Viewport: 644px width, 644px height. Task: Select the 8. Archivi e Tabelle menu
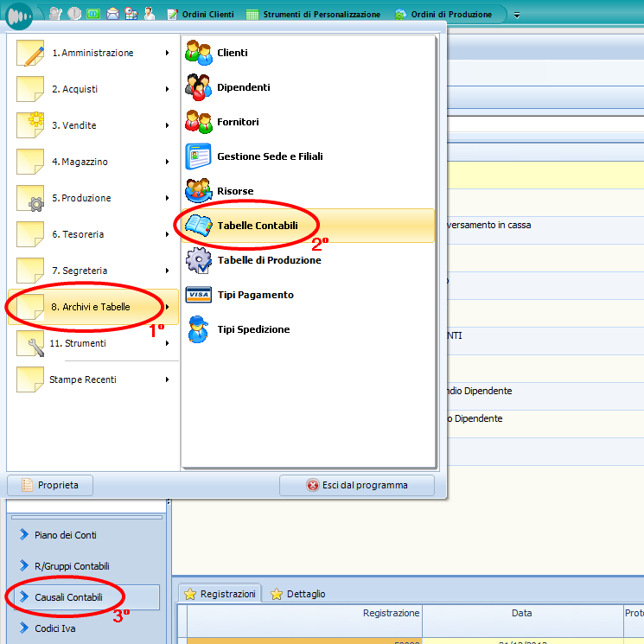click(92, 307)
